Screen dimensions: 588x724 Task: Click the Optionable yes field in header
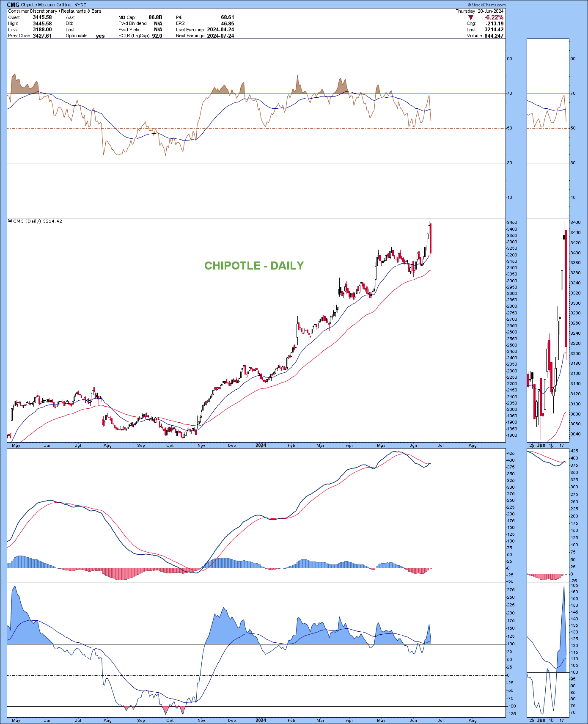100,36
